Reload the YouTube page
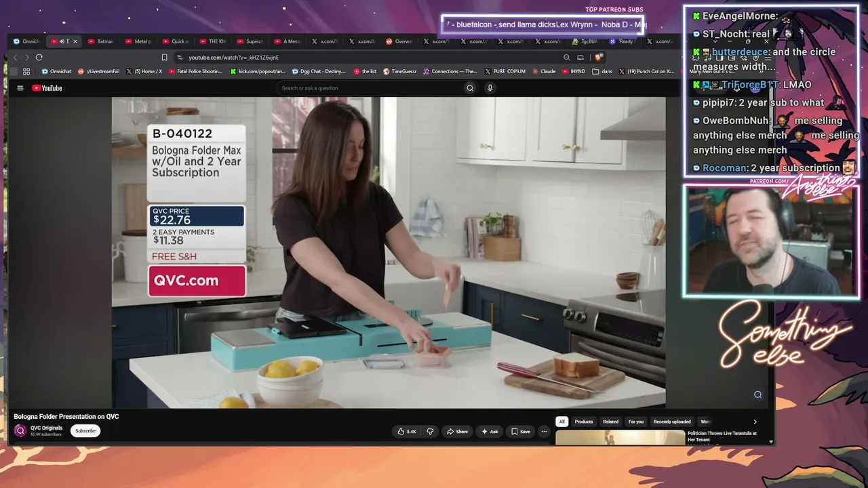 (39, 58)
